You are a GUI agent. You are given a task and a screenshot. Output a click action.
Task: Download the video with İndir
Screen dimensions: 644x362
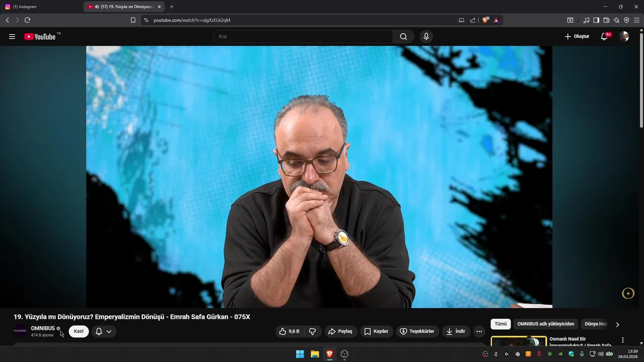pos(456,331)
